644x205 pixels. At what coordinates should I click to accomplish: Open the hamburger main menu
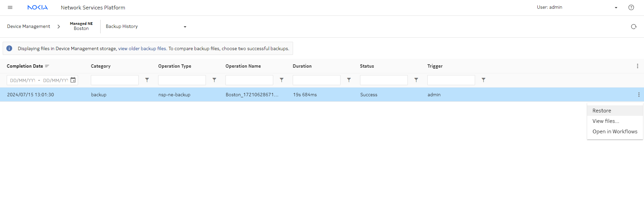pos(10,7)
